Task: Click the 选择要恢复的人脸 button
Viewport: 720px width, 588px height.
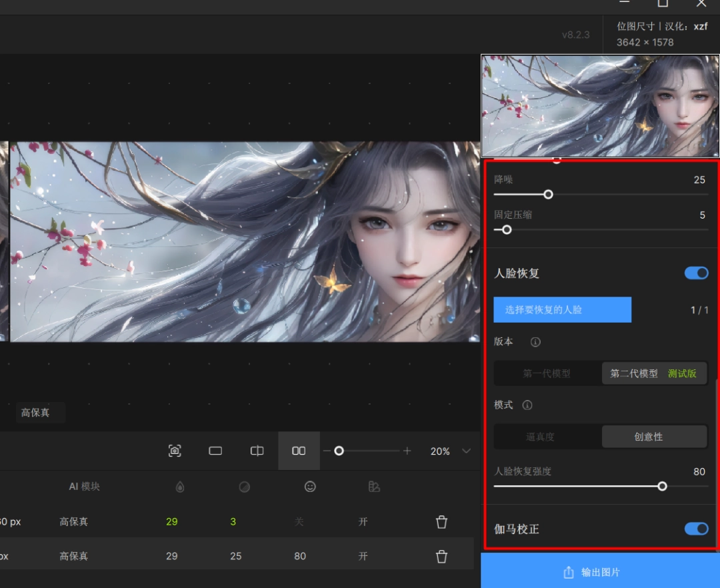Action: 562,310
